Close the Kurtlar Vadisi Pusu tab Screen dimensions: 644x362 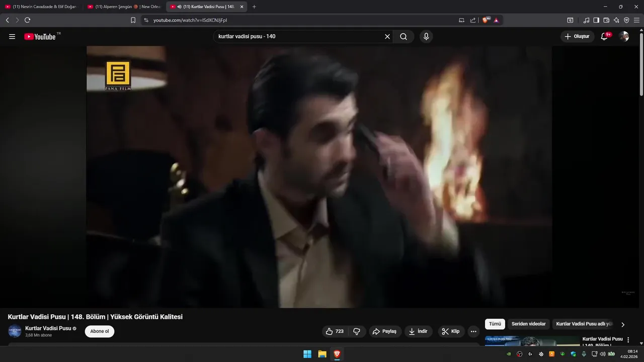242,7
